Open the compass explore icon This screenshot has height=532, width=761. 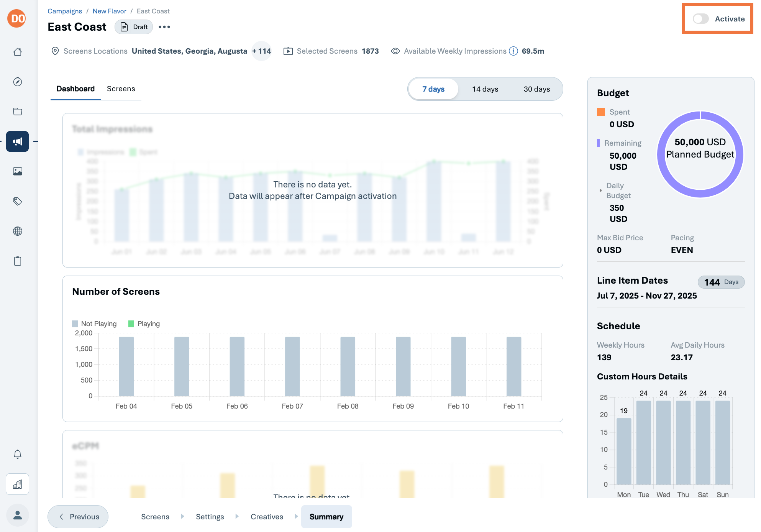[x=18, y=82]
